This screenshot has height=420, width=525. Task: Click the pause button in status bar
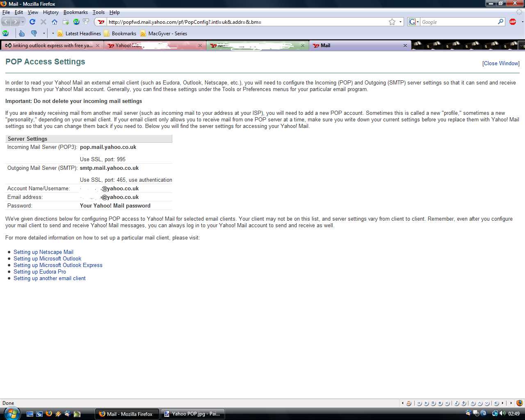(x=434, y=403)
